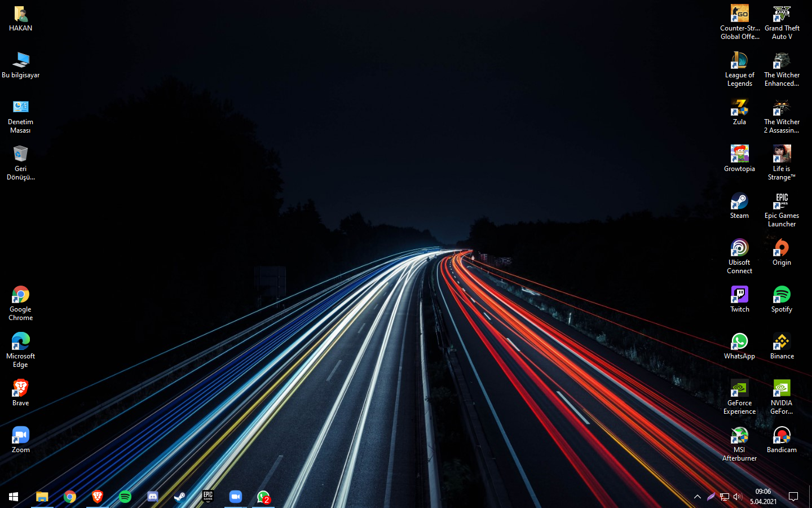Select the MSI Afterburner desktop shortcut
This screenshot has height=508, width=812.
740,444
